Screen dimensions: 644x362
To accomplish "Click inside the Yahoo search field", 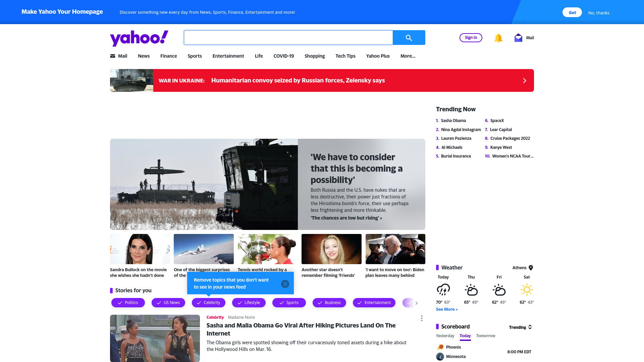I will 288,38.
